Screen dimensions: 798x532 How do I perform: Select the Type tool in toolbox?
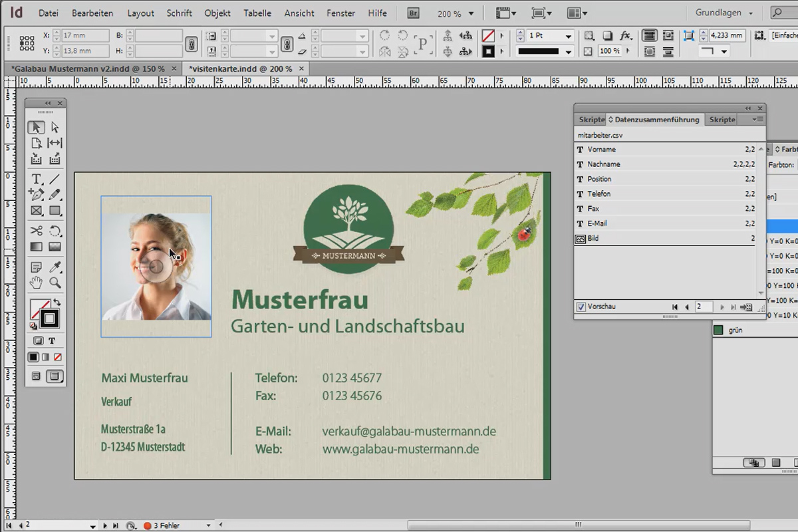pos(37,178)
